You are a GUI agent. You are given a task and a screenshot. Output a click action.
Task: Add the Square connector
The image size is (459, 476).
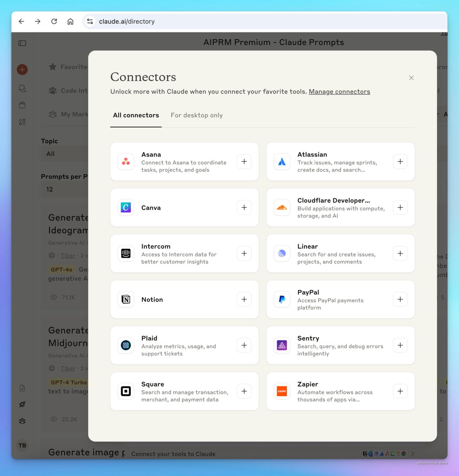point(244,391)
